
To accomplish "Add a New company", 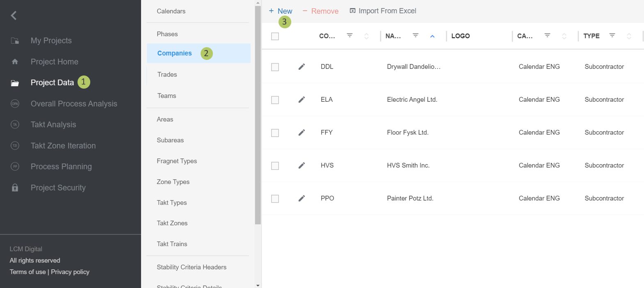I will pyautogui.click(x=281, y=11).
